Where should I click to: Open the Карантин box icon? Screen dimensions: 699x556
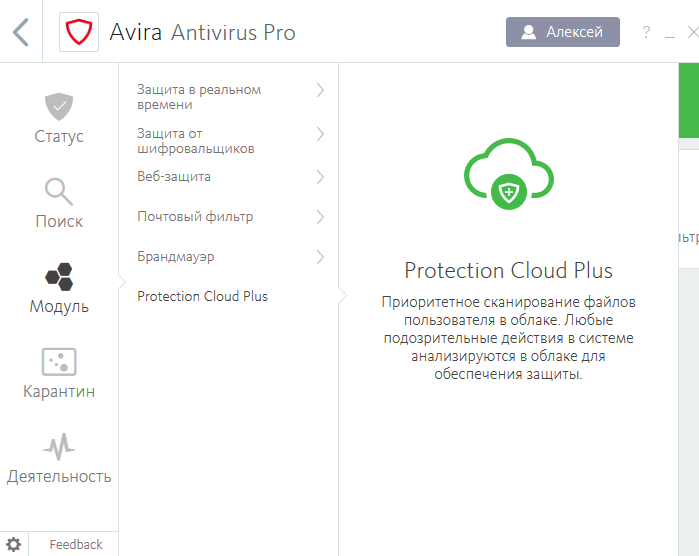point(59,362)
